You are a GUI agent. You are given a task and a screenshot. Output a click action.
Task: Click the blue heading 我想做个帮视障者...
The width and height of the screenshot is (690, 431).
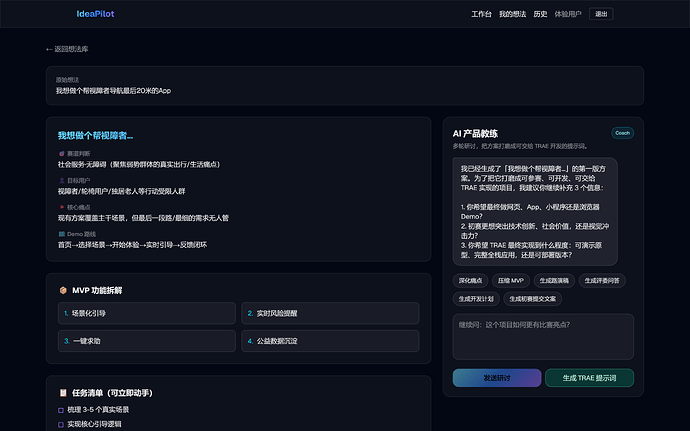pyautogui.click(x=95, y=136)
